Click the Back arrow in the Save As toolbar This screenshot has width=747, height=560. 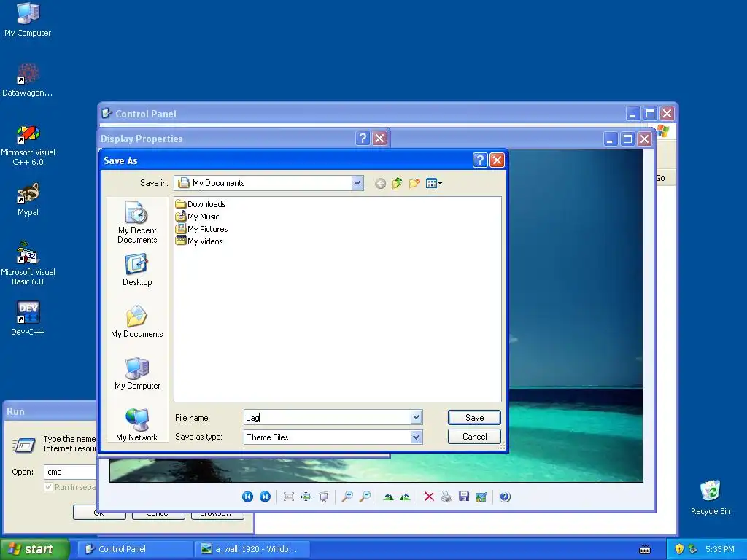tap(379, 183)
